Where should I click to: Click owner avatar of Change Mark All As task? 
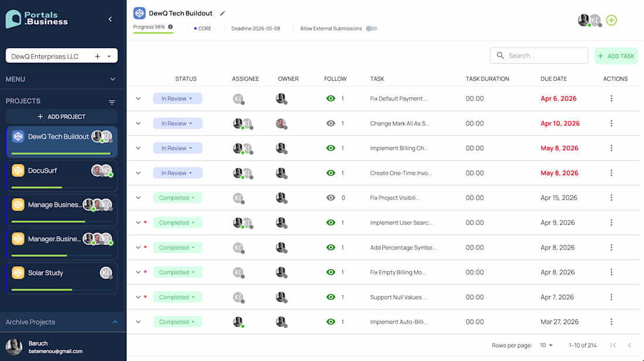pyautogui.click(x=282, y=123)
